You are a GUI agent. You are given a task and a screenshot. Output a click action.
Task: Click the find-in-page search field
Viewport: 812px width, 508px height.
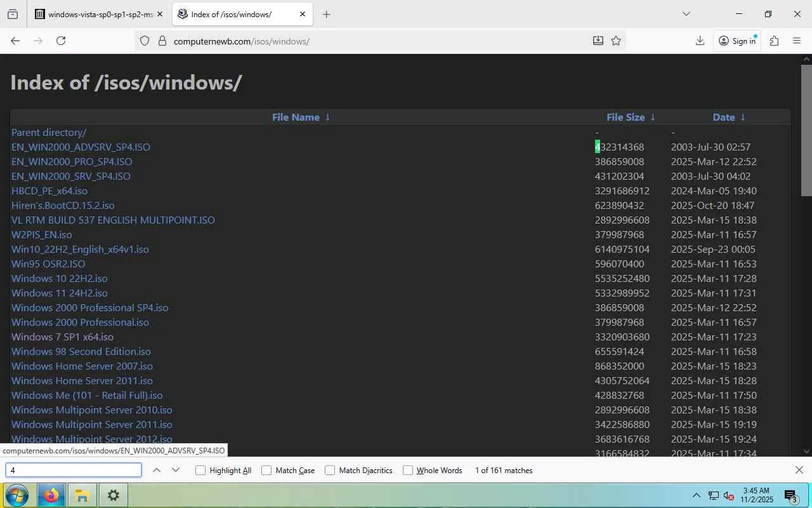74,470
